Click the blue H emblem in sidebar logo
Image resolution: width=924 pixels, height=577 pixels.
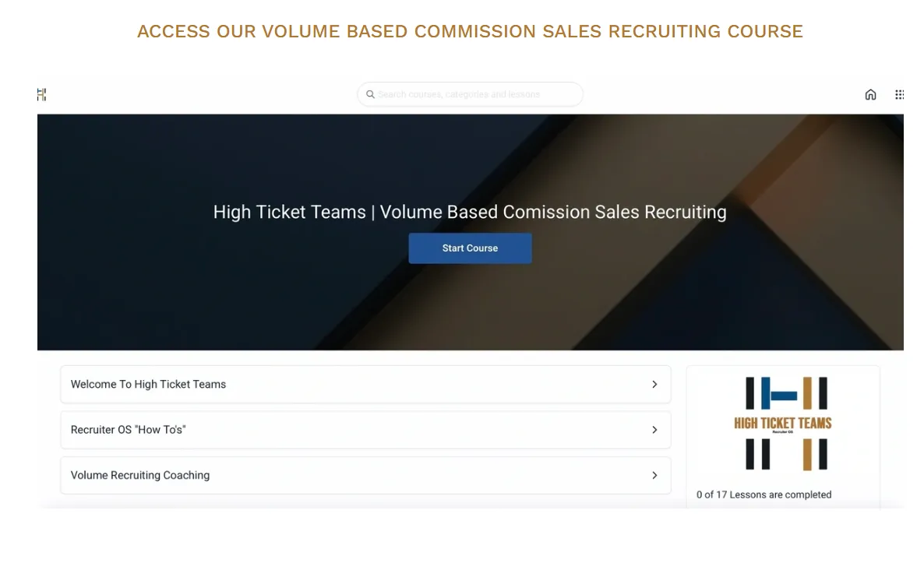click(782, 394)
